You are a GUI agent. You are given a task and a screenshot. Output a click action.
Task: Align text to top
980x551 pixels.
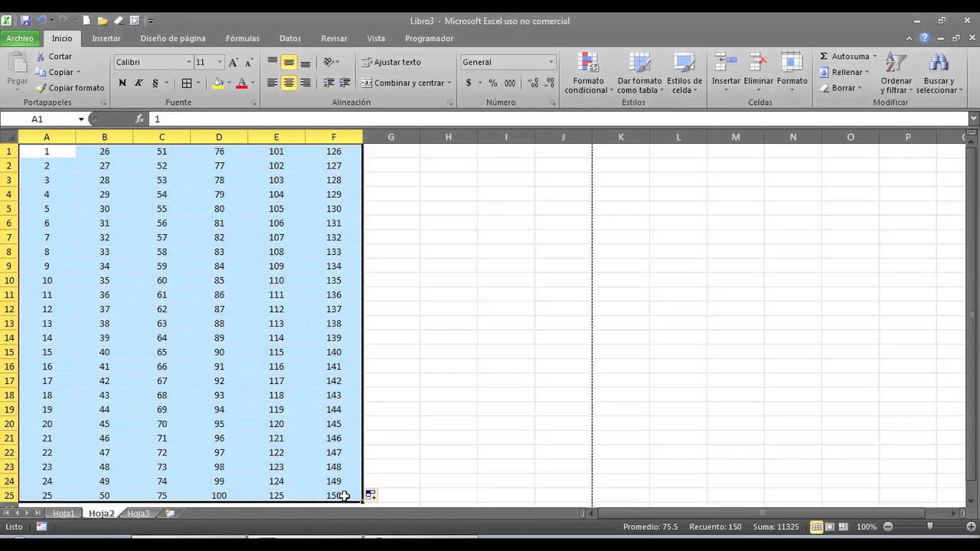[272, 62]
